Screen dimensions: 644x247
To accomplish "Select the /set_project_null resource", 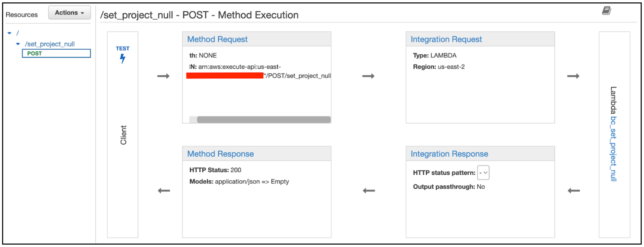I will [x=50, y=44].
